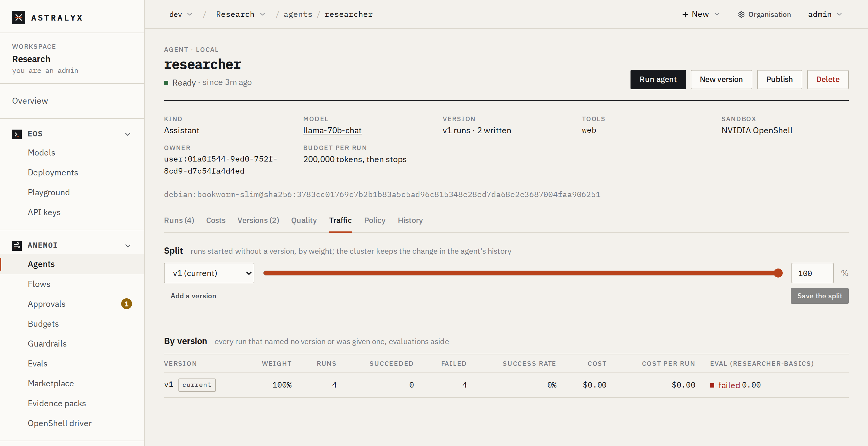The width and height of the screenshot is (868, 446).
Task: Open the Quality tab
Action: coord(303,220)
